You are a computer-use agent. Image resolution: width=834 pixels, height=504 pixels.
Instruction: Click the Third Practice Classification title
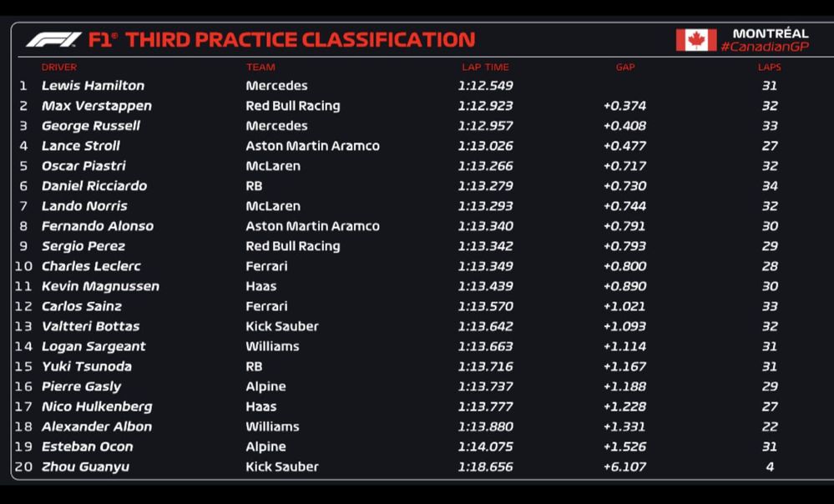tap(300, 39)
